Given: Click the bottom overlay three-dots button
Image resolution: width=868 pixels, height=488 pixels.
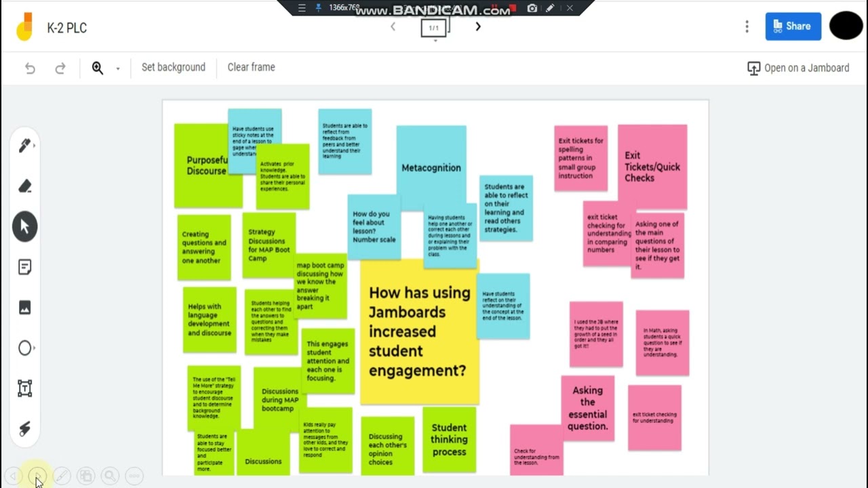Looking at the screenshot, I should 134,476.
